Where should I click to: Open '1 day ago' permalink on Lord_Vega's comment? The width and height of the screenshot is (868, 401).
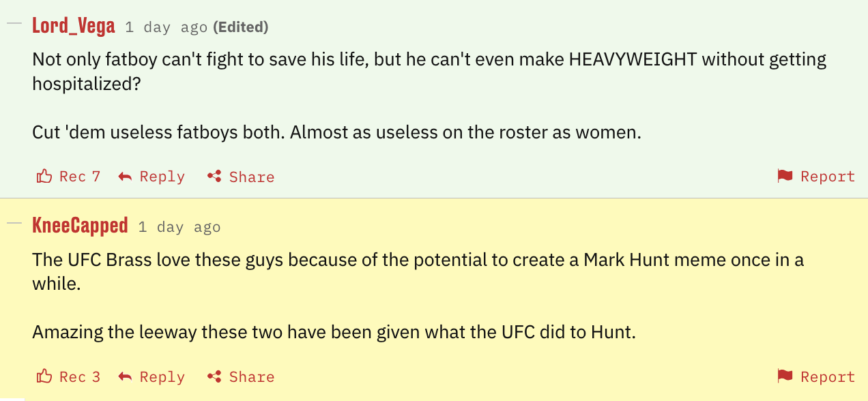[166, 27]
